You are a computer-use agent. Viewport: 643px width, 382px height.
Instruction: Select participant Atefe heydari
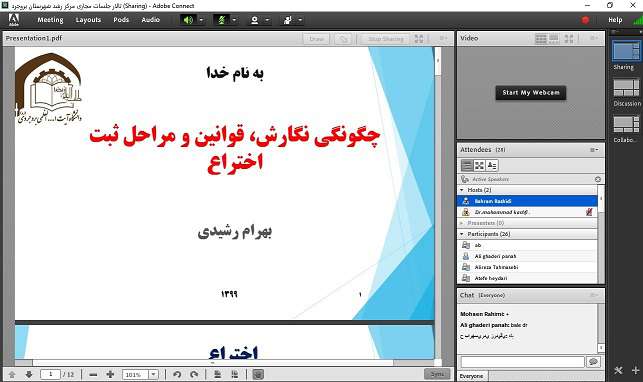(x=527, y=278)
